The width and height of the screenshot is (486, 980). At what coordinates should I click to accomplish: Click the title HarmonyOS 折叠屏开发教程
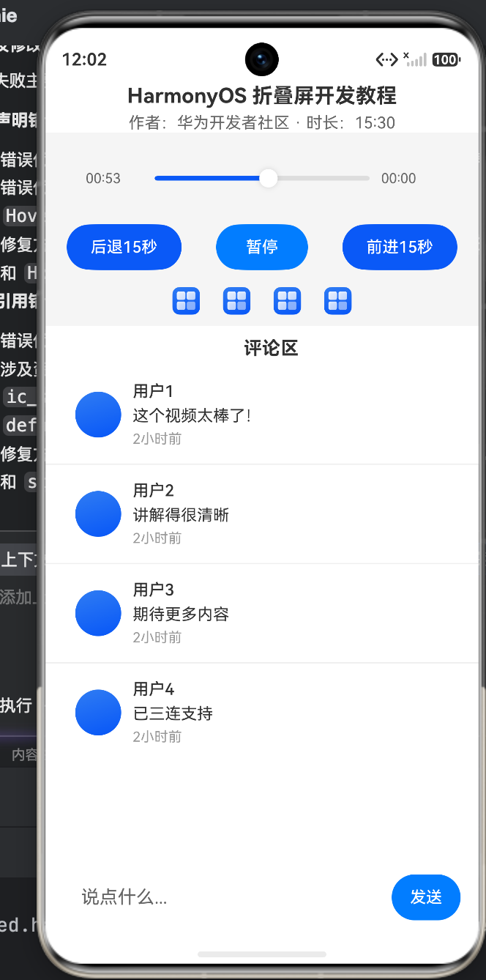pyautogui.click(x=262, y=95)
